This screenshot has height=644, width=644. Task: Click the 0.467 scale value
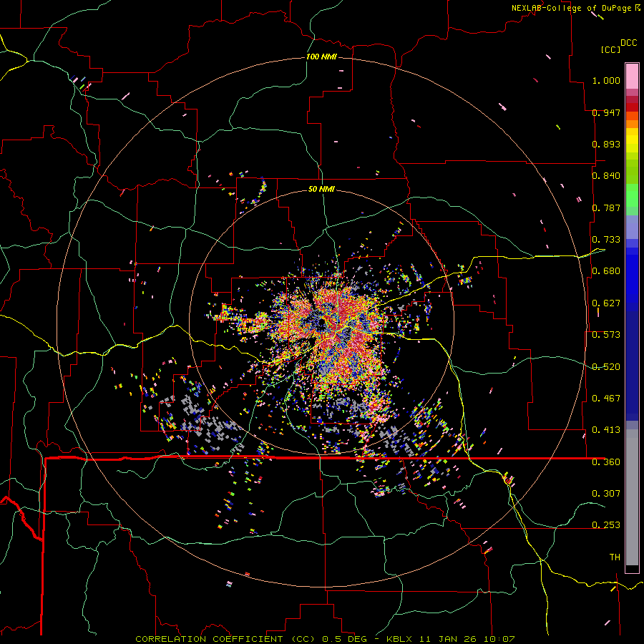pos(606,399)
